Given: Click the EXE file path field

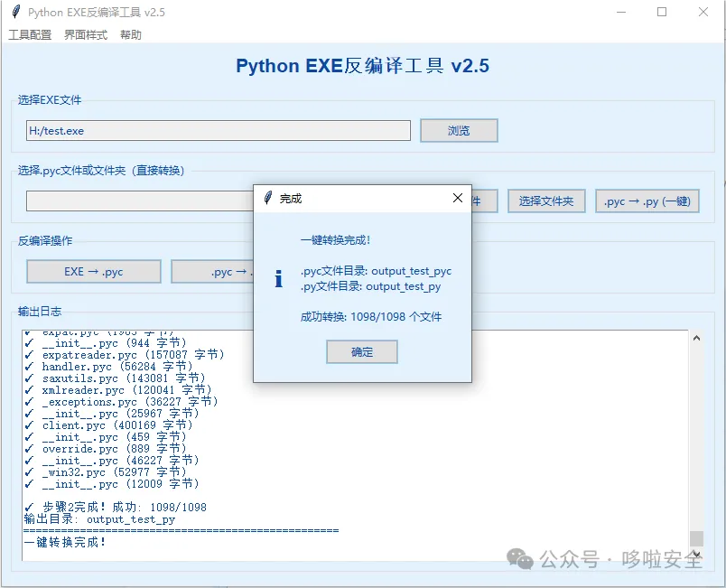Looking at the screenshot, I should [x=219, y=131].
